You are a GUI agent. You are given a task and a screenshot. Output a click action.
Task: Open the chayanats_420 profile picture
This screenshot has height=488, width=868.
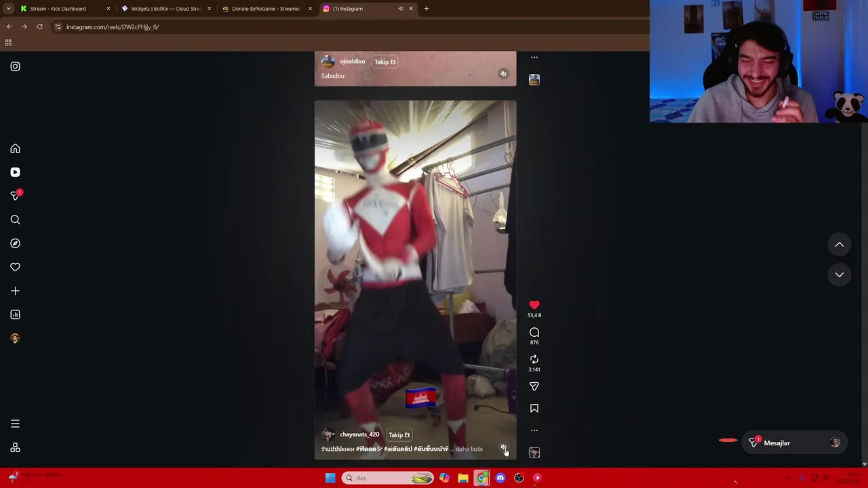pyautogui.click(x=328, y=434)
